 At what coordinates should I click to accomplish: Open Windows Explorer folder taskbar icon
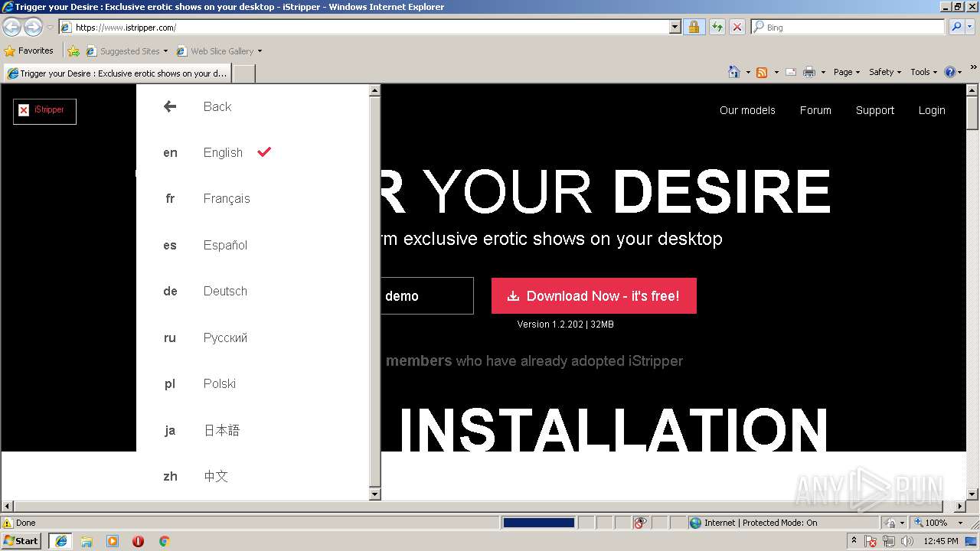[x=87, y=541]
